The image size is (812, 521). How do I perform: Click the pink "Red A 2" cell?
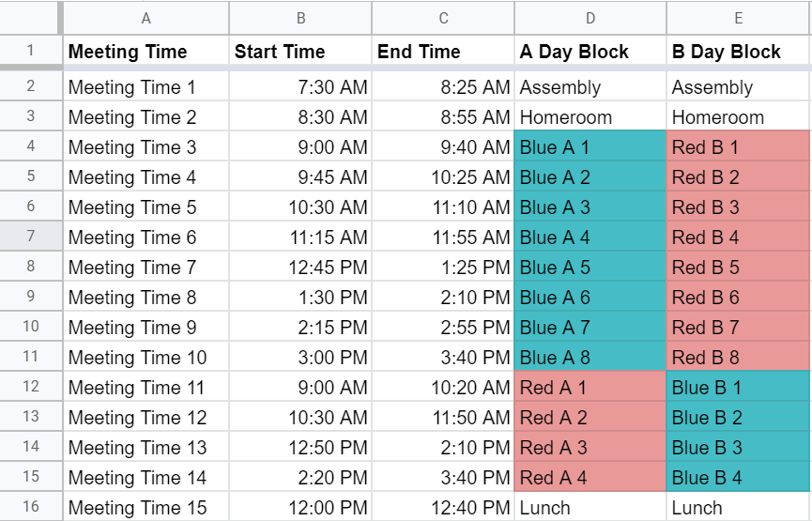coord(590,418)
